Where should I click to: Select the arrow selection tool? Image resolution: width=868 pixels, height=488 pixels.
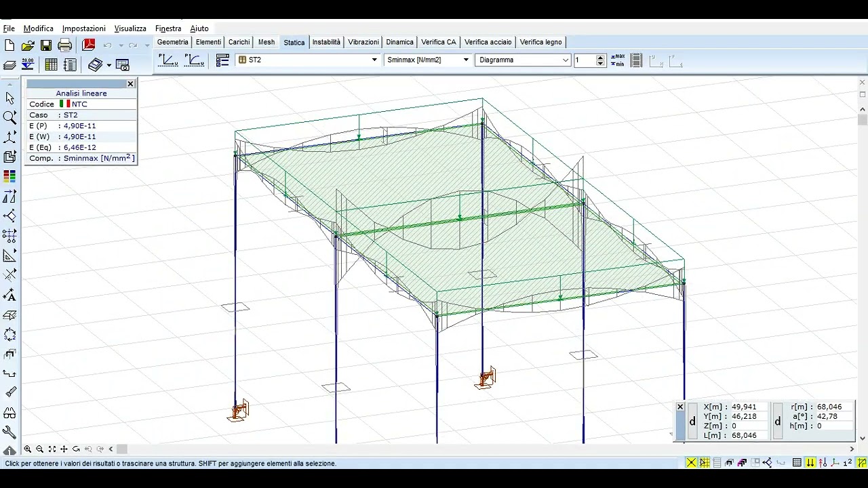coord(9,98)
